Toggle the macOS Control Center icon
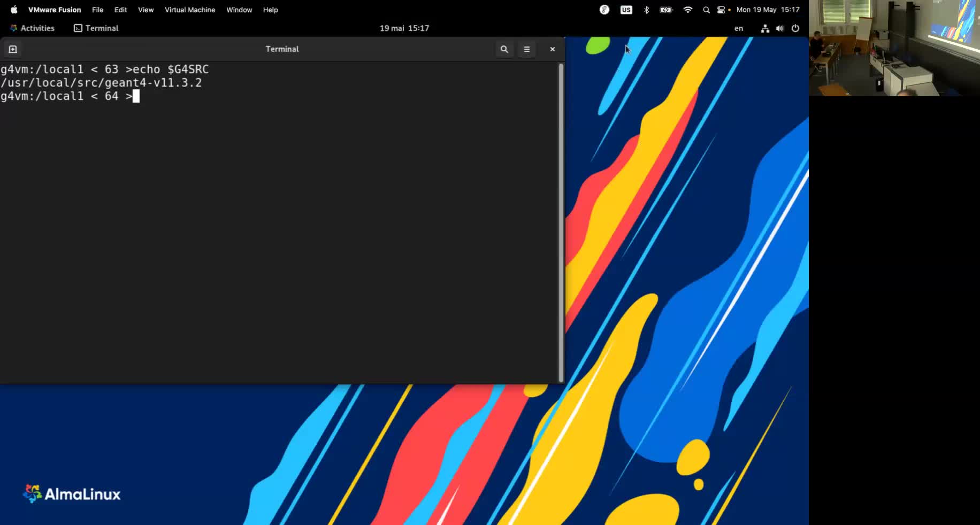Viewport: 980px width, 525px height. (721, 10)
